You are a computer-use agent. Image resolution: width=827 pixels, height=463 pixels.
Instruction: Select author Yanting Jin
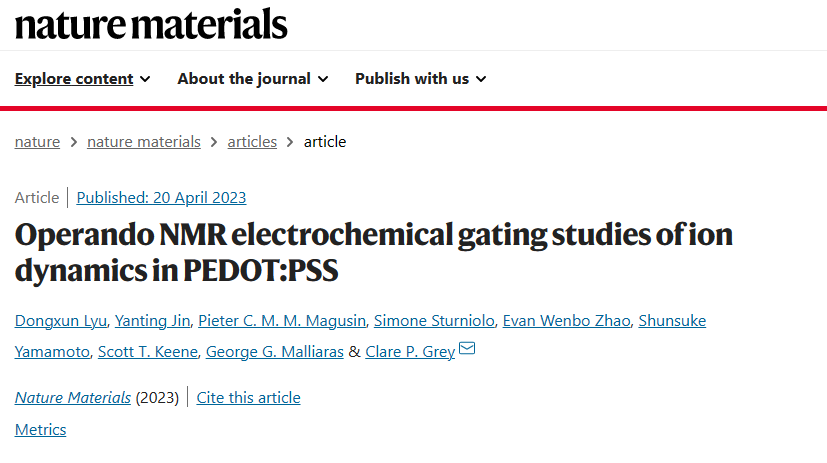(152, 321)
